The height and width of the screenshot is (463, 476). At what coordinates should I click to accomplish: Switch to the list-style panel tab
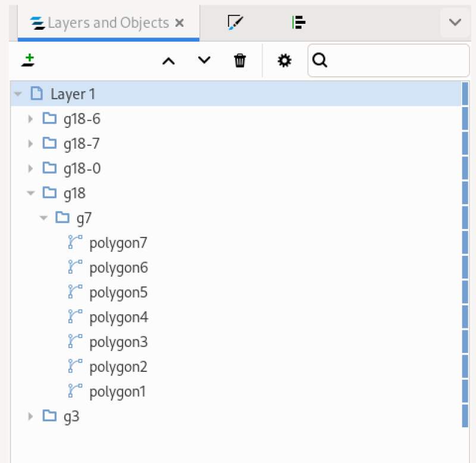click(299, 23)
